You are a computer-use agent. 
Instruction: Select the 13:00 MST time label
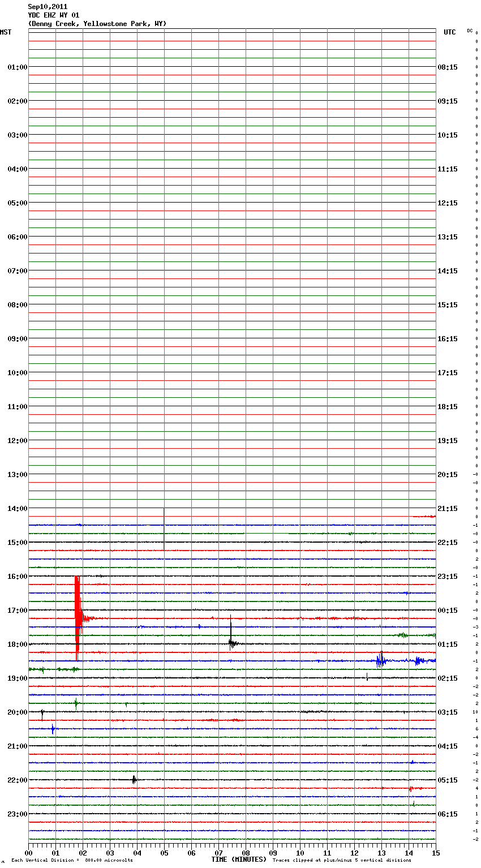tap(17, 475)
